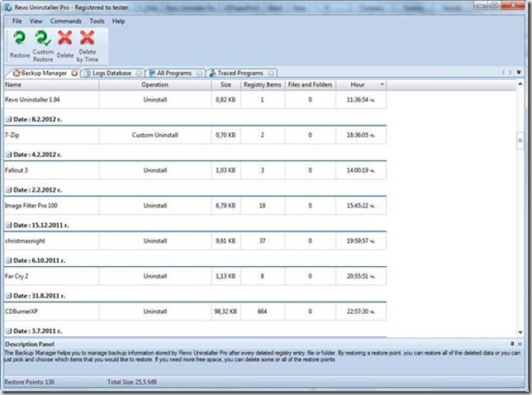532x395 pixels.
Task: Click the All Programs tab icon
Action: 151,73
